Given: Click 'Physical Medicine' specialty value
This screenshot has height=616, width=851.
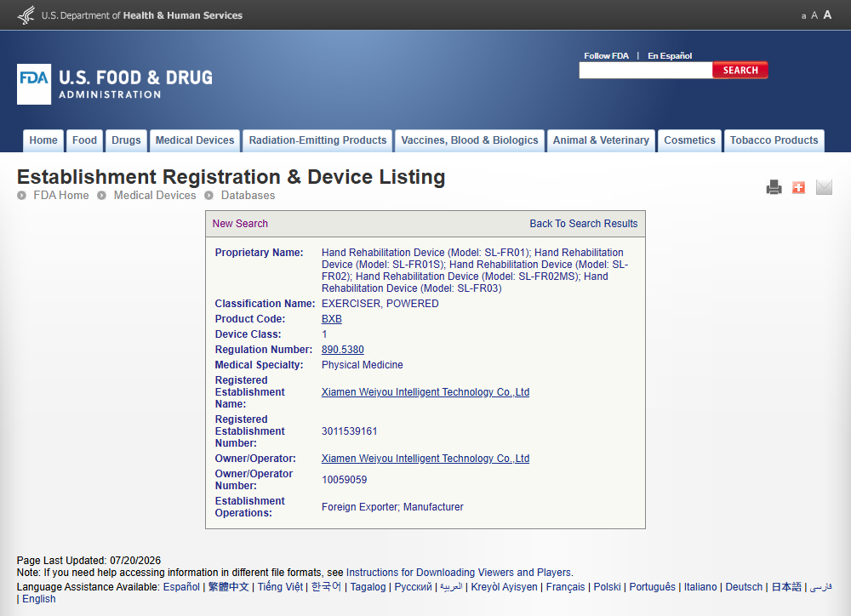Looking at the screenshot, I should [x=362, y=365].
